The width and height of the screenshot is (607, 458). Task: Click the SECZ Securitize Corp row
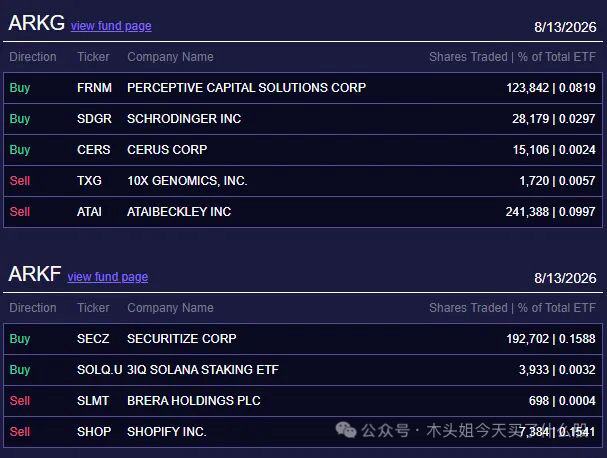pos(303,339)
